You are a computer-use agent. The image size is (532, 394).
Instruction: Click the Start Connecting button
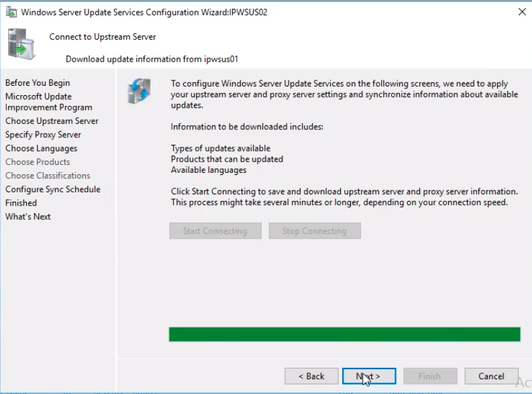click(215, 231)
